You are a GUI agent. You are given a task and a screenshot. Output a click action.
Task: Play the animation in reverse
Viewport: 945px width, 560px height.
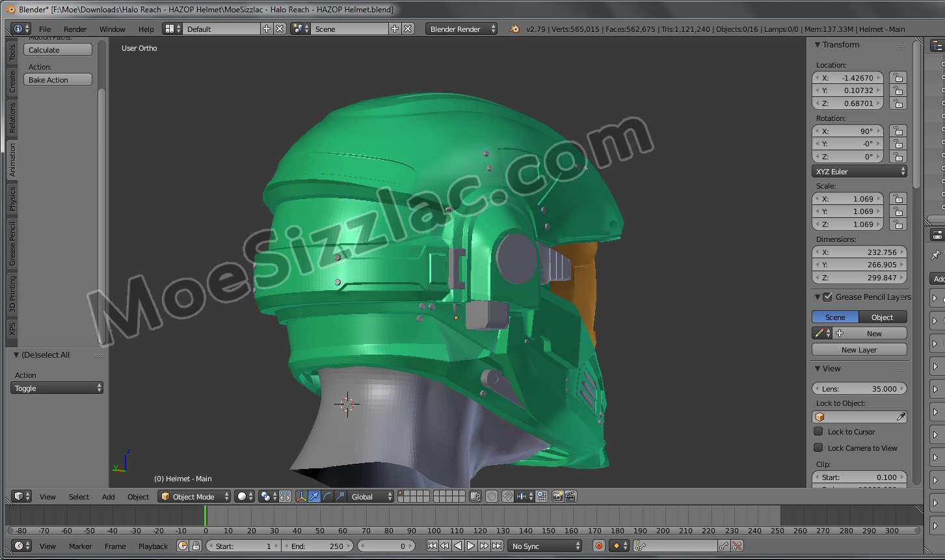coord(458,546)
